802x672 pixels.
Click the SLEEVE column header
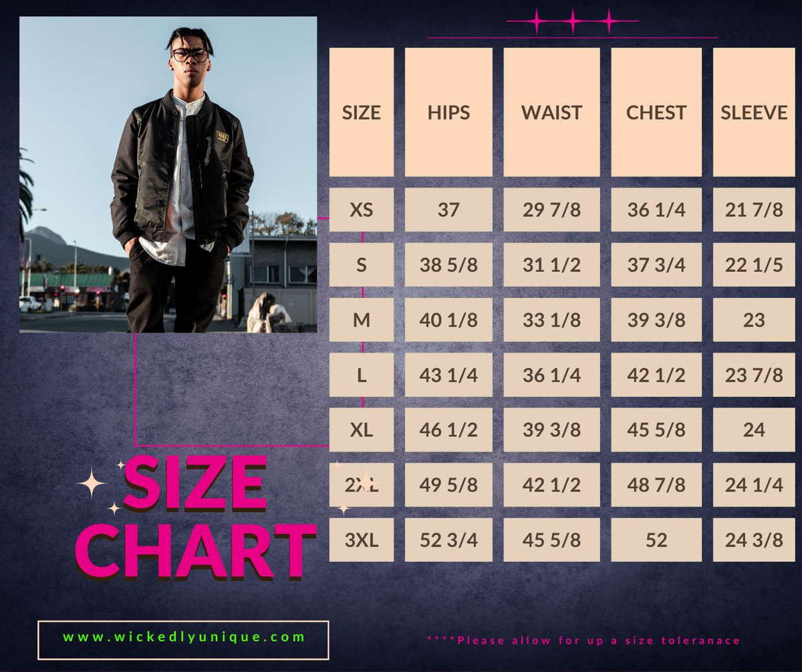(x=753, y=112)
